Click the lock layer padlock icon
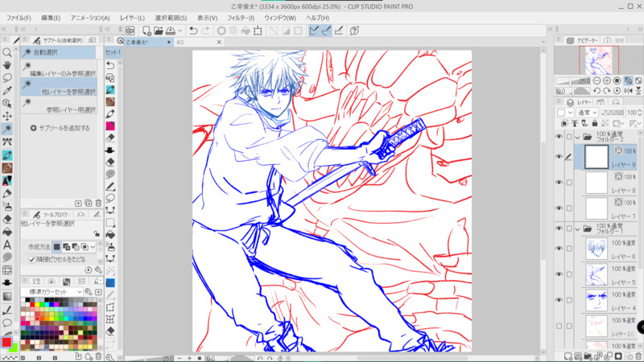Image resolution: width=644 pixels, height=362 pixels. [x=595, y=123]
